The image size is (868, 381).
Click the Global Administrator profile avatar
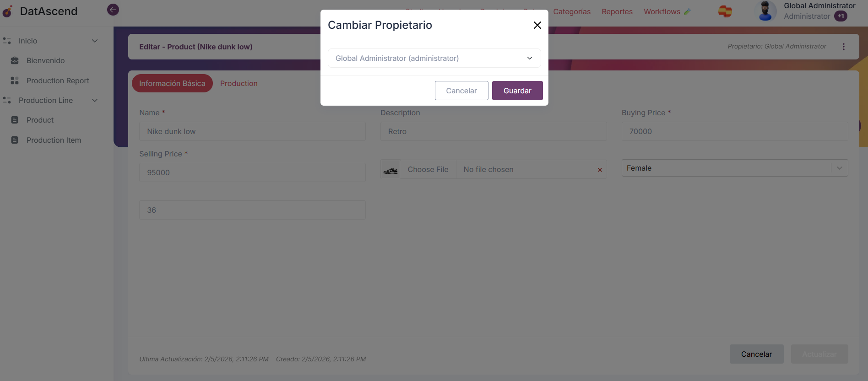[x=765, y=11]
